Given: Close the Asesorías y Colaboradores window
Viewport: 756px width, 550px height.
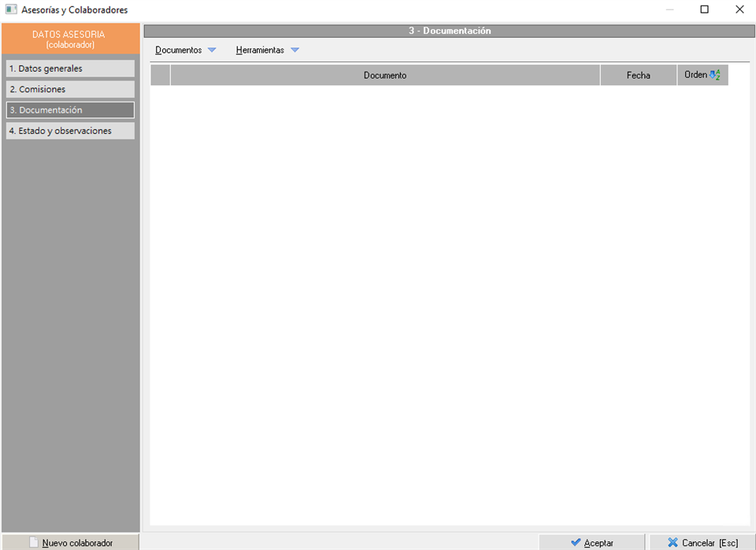Looking at the screenshot, I should pos(739,9).
